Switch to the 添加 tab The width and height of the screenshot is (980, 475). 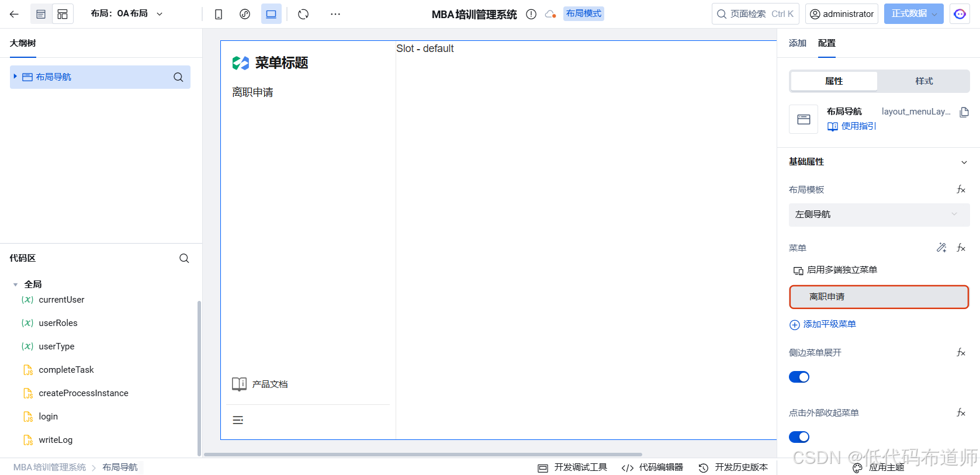797,43
